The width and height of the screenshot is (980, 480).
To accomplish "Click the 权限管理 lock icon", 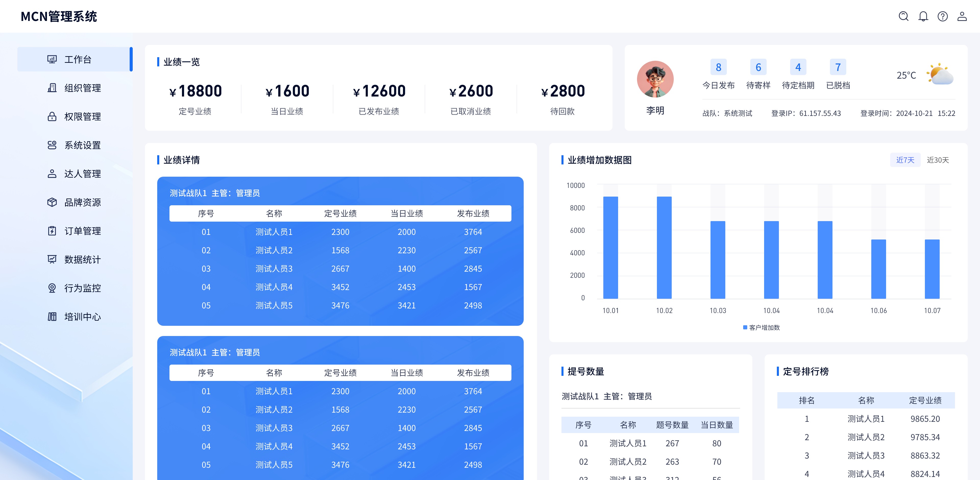I will tap(52, 116).
